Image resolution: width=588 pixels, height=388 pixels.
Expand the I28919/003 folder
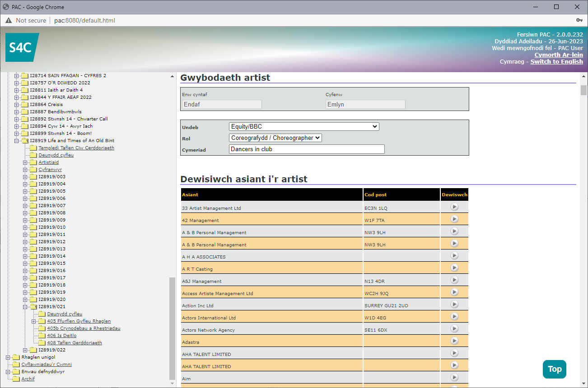(25, 177)
